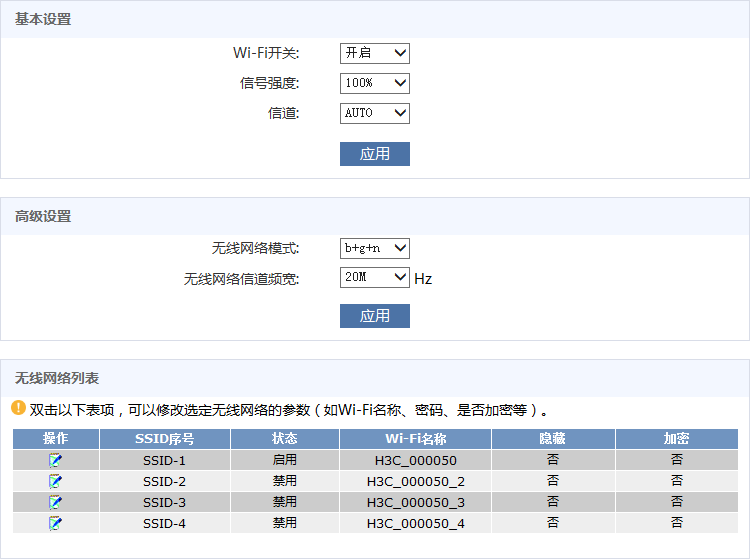Screen dimensions: 750x559
Task: Click the edit icon for SSID-1
Action: (55, 460)
